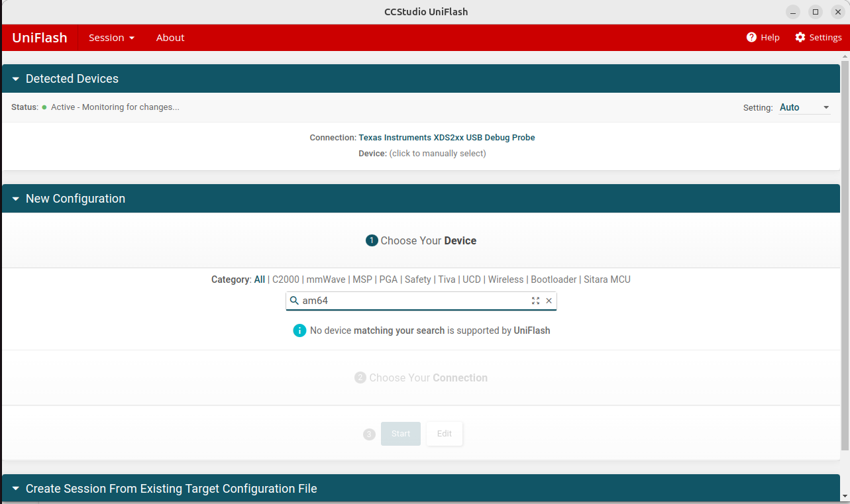Collapse Create Session From Existing Target Configuration File
The width and height of the screenshot is (850, 504).
[x=16, y=489]
